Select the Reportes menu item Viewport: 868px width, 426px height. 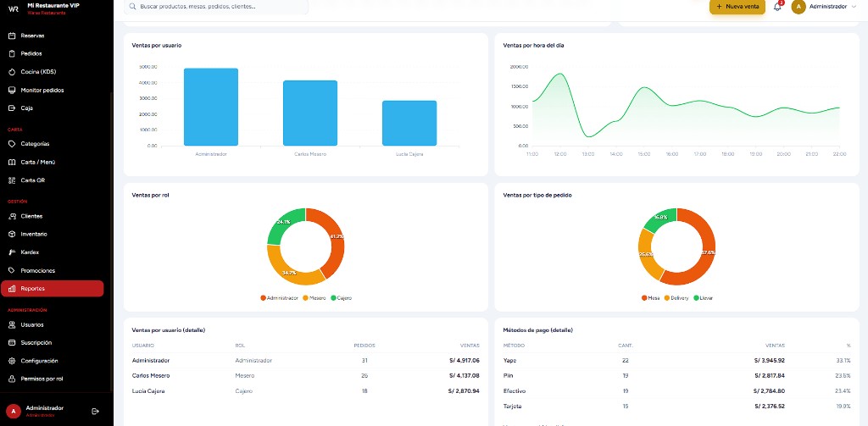(52, 289)
